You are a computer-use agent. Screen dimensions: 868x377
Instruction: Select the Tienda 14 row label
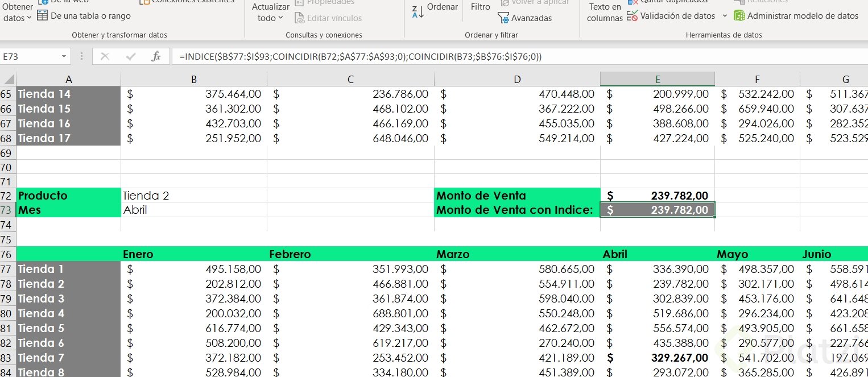point(68,94)
